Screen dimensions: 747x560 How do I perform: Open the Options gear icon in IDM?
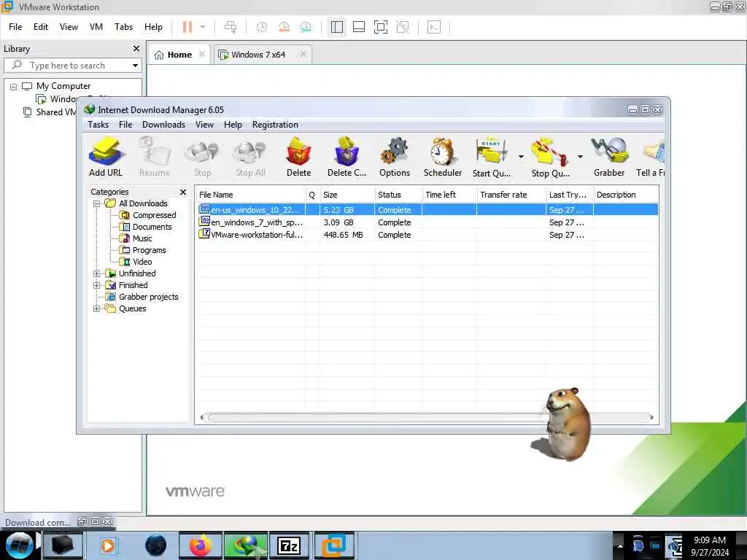click(395, 157)
